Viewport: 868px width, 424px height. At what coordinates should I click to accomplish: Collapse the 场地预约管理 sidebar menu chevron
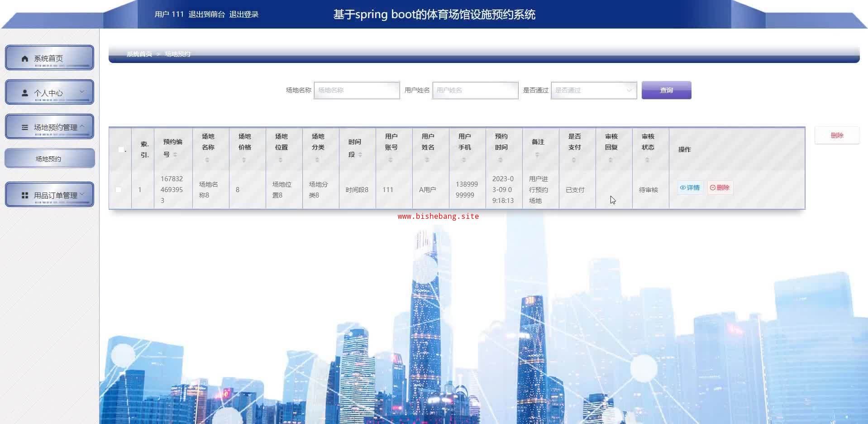coord(82,126)
